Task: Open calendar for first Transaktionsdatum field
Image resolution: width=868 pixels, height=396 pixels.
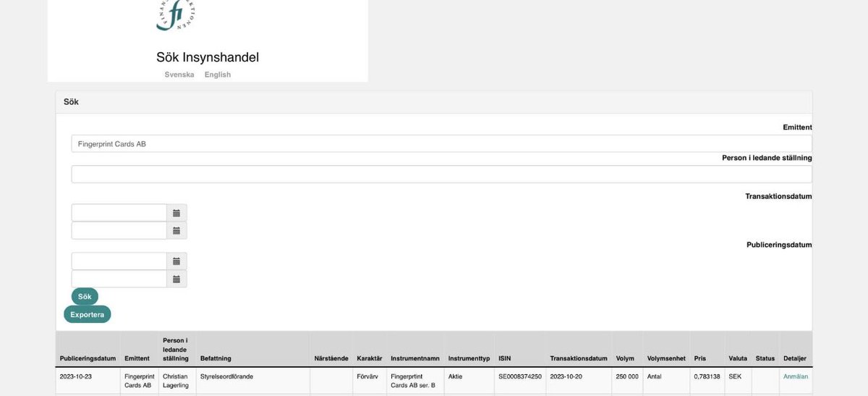Action: point(176,213)
